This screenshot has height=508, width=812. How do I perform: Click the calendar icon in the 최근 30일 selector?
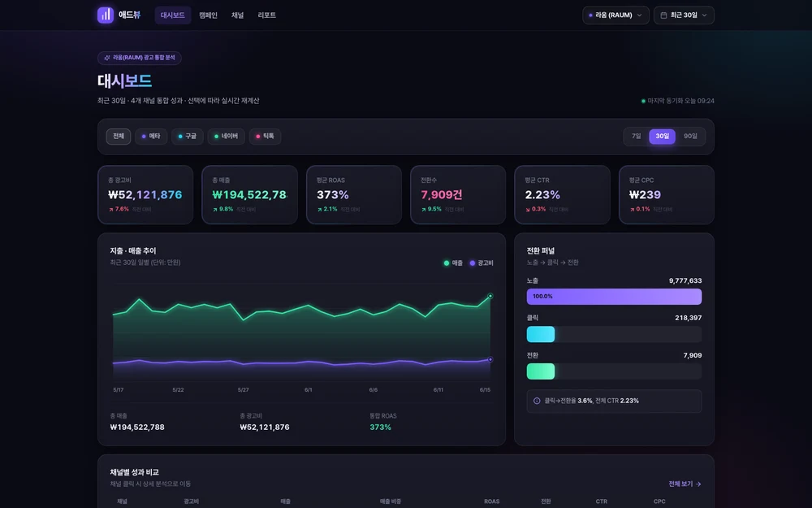pos(663,15)
